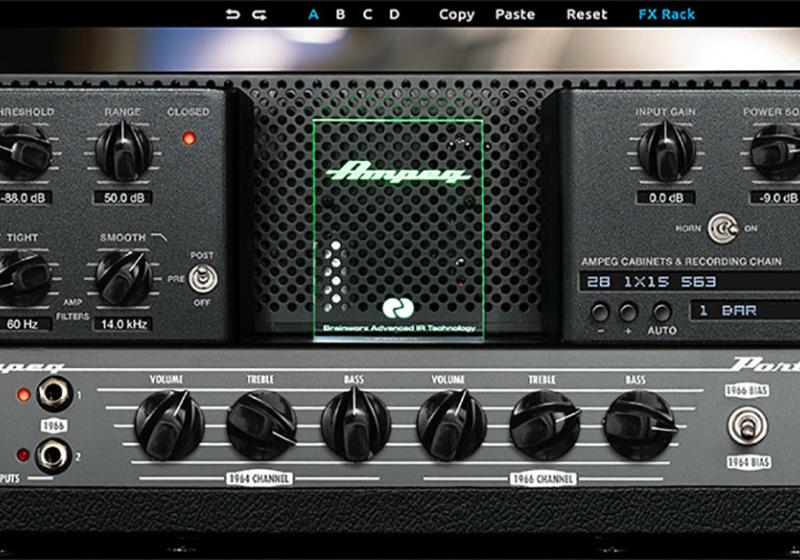Click the Brainworx logo icon
800x560 pixels.
[398, 308]
